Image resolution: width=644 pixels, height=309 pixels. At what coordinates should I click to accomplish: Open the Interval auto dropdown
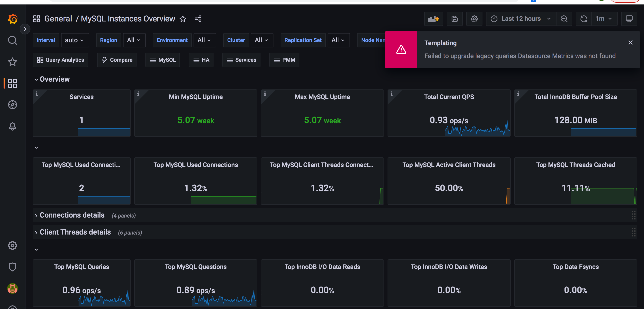[x=75, y=40]
